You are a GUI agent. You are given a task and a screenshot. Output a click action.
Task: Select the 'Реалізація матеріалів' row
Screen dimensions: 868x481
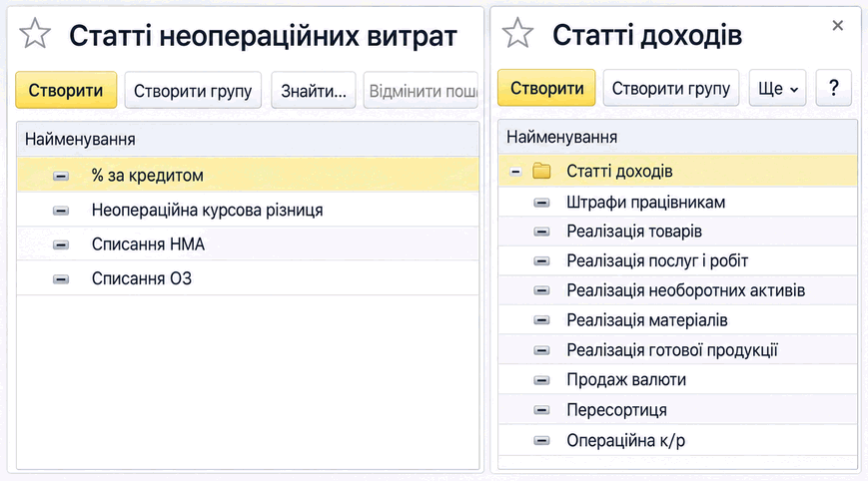[677, 320]
